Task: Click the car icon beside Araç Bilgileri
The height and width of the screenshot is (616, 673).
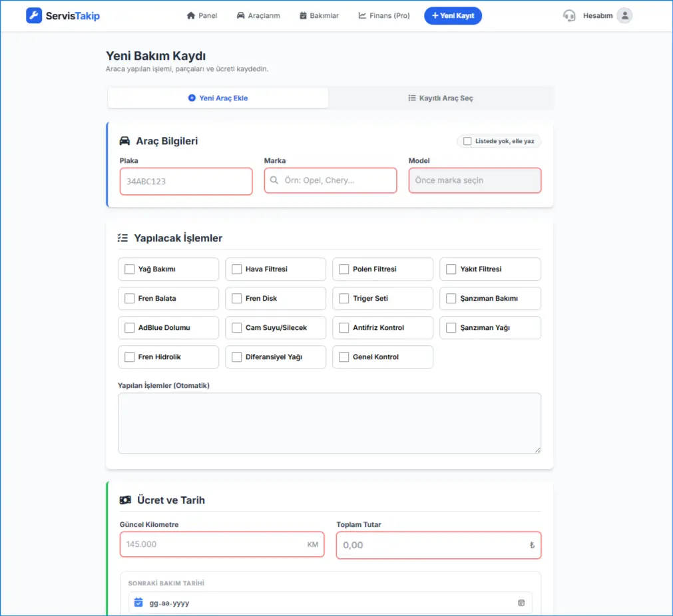Action: click(124, 141)
